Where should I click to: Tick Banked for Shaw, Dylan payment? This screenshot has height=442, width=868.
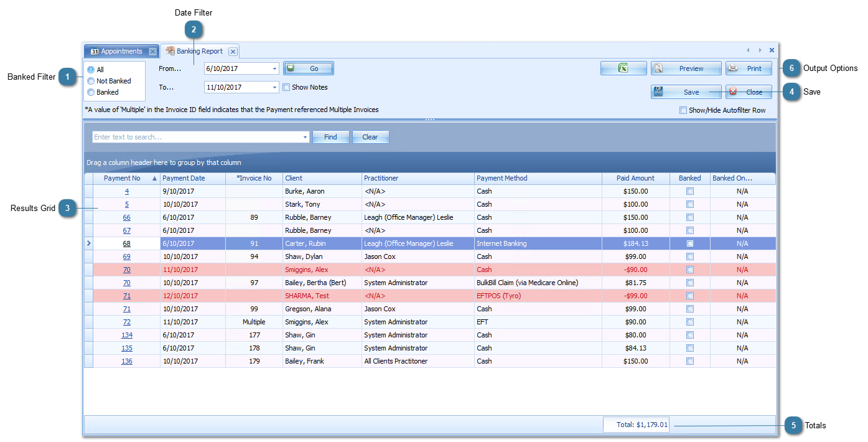(x=690, y=256)
